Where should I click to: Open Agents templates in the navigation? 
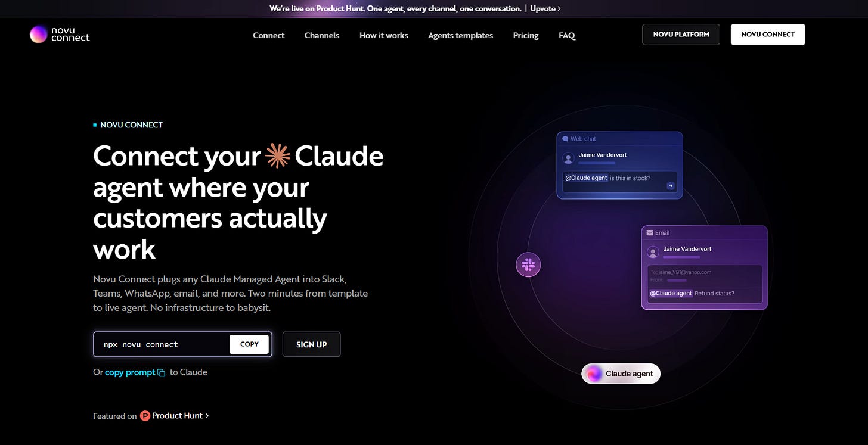pyautogui.click(x=461, y=35)
